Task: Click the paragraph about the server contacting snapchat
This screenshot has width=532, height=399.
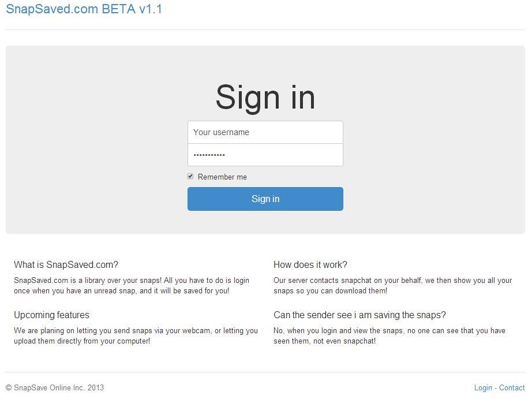Action: (x=392, y=285)
